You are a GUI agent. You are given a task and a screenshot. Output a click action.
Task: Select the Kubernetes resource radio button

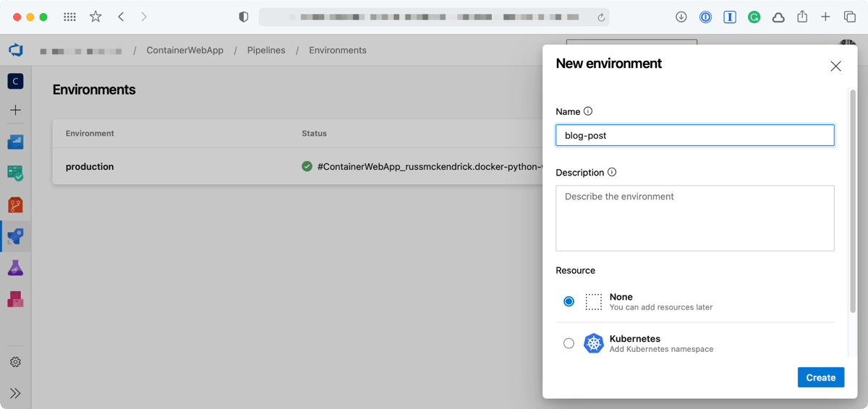569,343
